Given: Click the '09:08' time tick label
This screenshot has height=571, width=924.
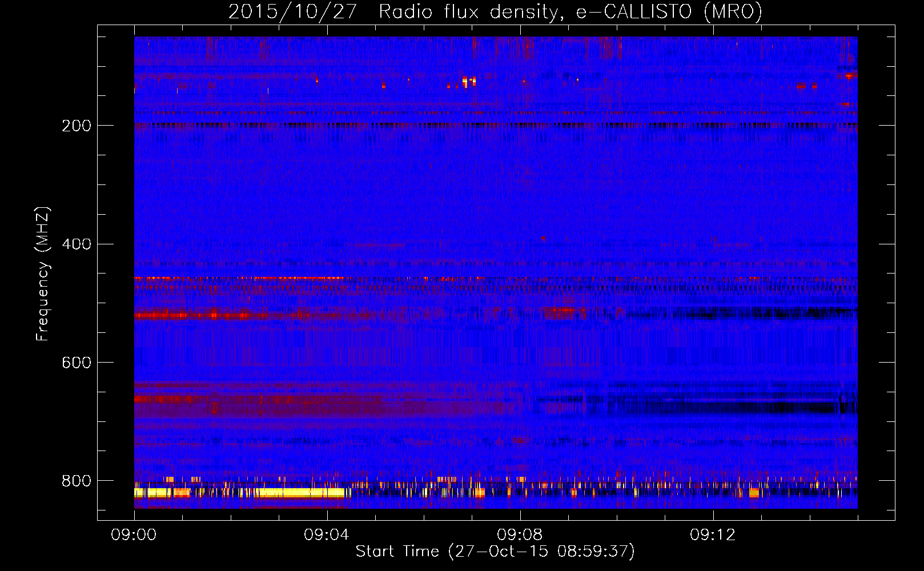Looking at the screenshot, I should [x=520, y=534].
